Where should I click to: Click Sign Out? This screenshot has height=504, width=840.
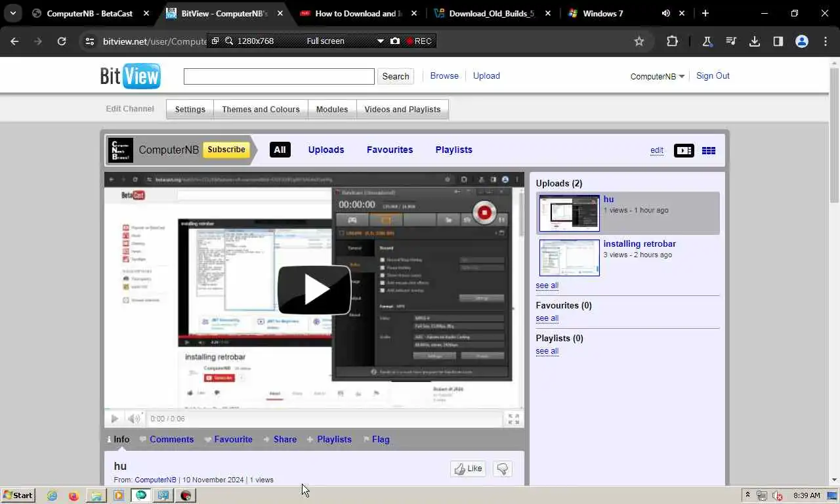coord(713,75)
